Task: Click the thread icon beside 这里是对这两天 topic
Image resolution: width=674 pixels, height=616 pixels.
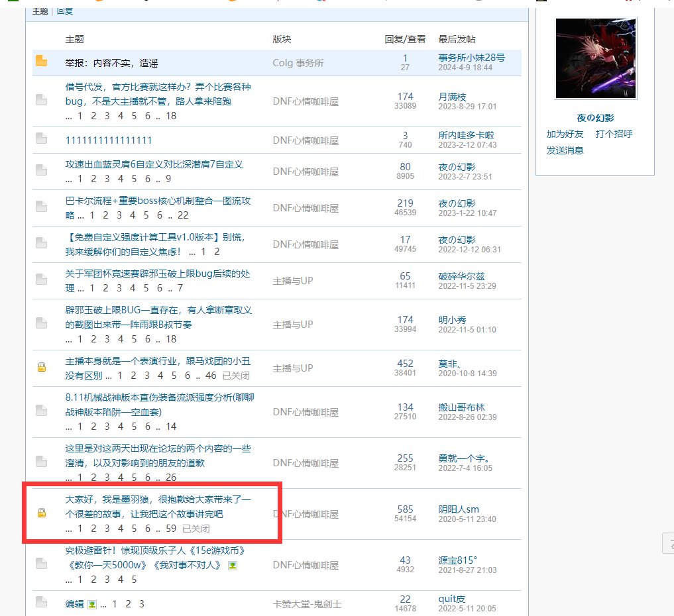Action: (42, 462)
